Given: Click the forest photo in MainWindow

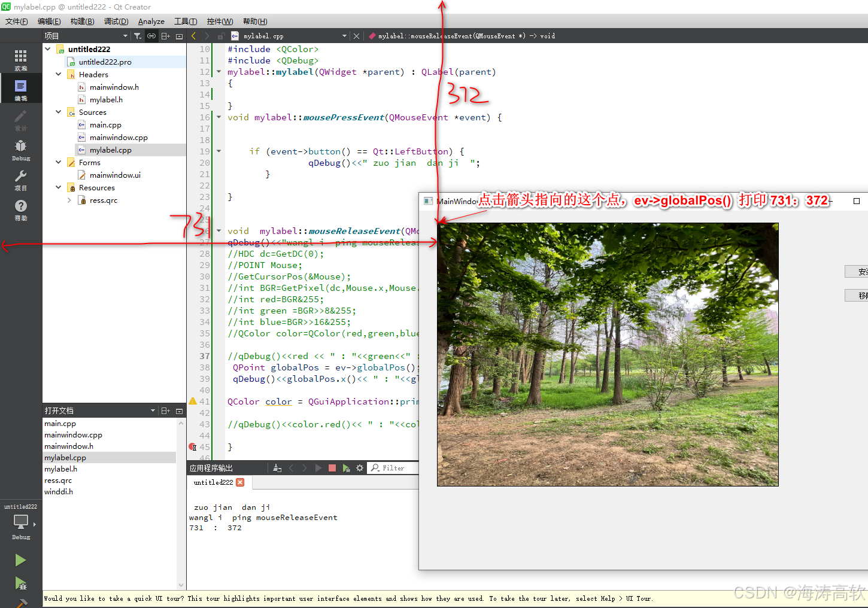Looking at the screenshot, I should (608, 354).
